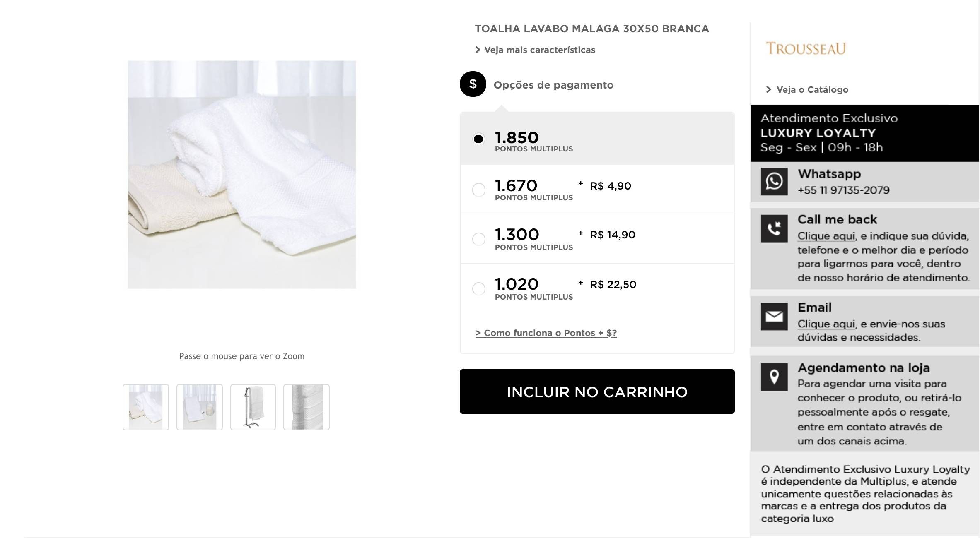
Task: Expand Veja mais características
Action: (x=535, y=50)
